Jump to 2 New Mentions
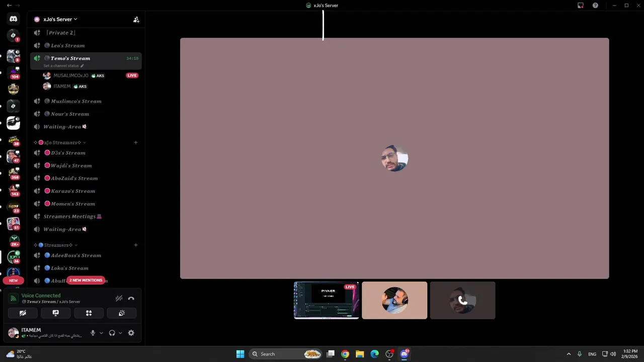The height and width of the screenshot is (362, 644). 86,280
